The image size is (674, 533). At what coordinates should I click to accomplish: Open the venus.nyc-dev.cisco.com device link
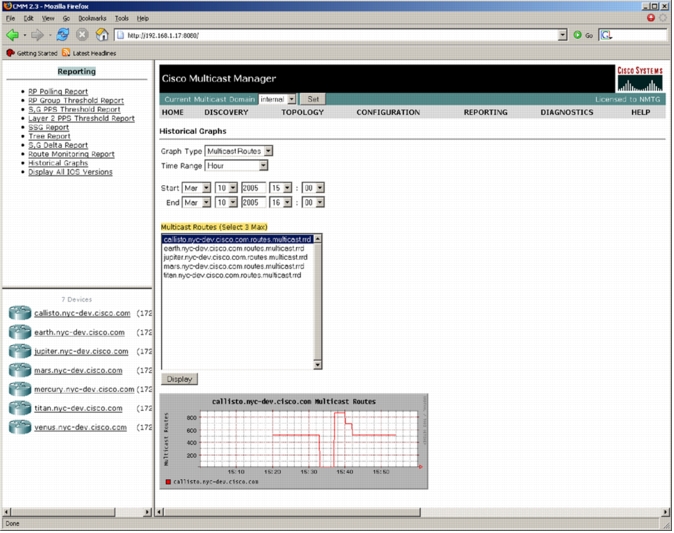tap(80, 427)
